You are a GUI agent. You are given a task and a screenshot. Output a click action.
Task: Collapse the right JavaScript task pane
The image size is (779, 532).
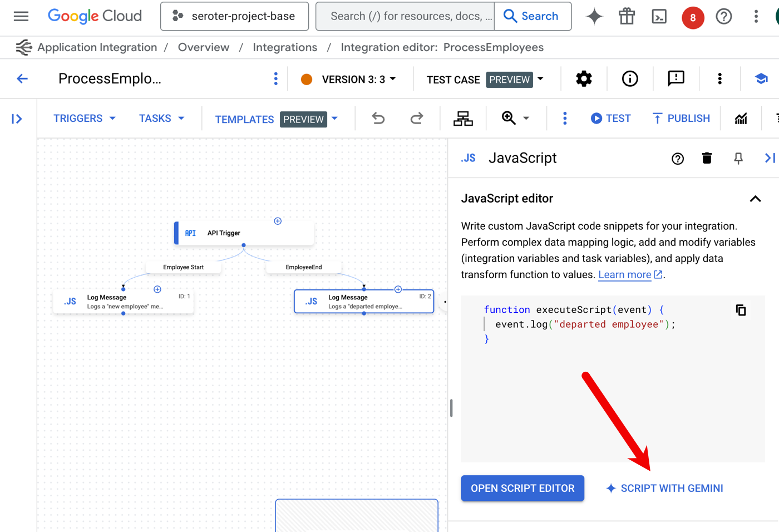[770, 159]
